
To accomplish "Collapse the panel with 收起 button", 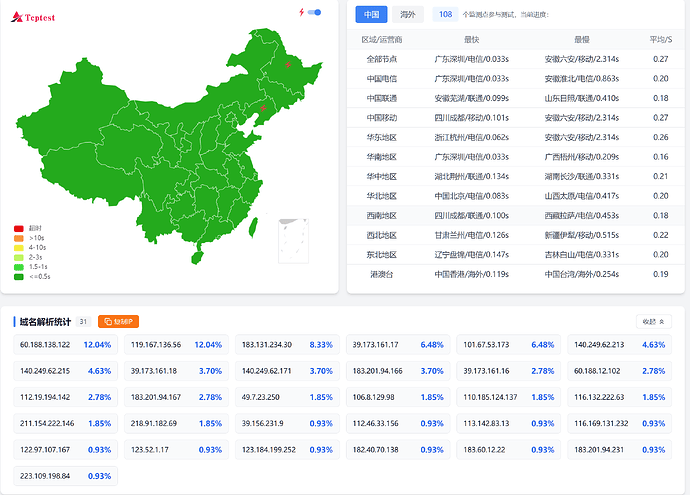I will (653, 322).
